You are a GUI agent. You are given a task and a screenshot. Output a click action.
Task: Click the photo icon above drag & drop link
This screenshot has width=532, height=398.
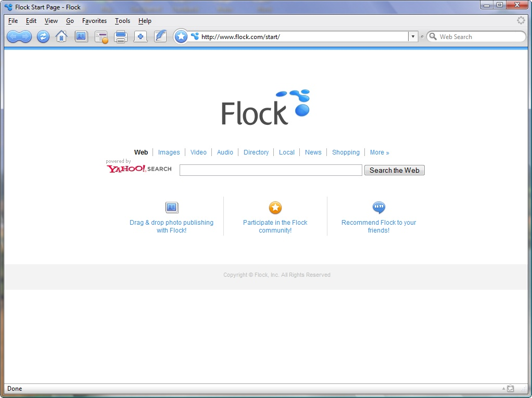click(172, 207)
